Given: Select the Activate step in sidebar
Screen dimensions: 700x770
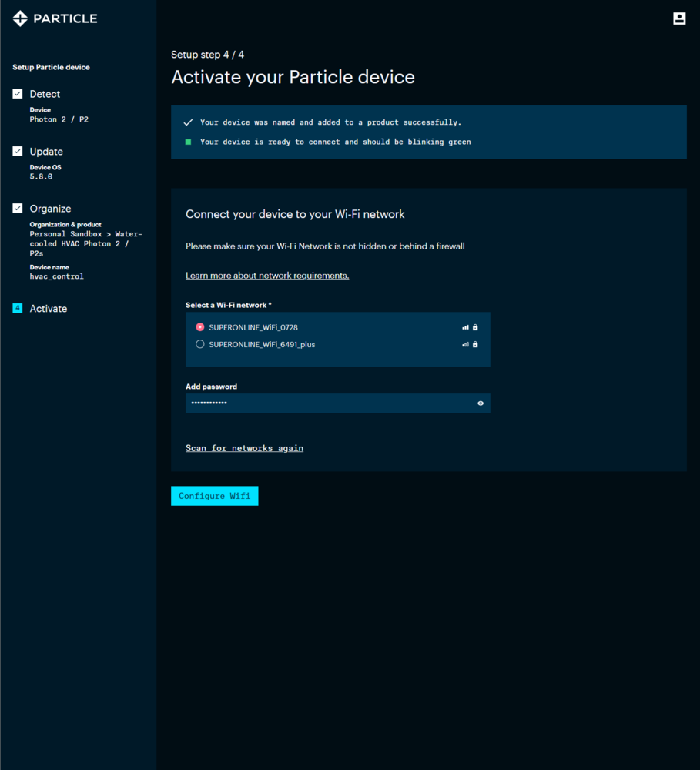Looking at the screenshot, I should [x=49, y=309].
